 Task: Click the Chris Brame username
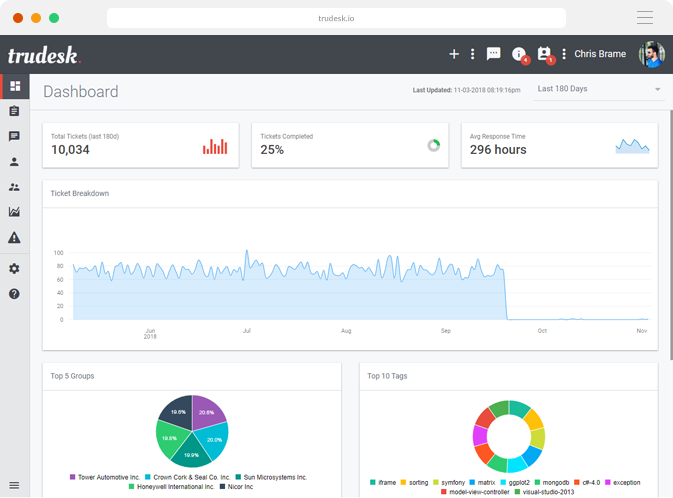tap(600, 54)
